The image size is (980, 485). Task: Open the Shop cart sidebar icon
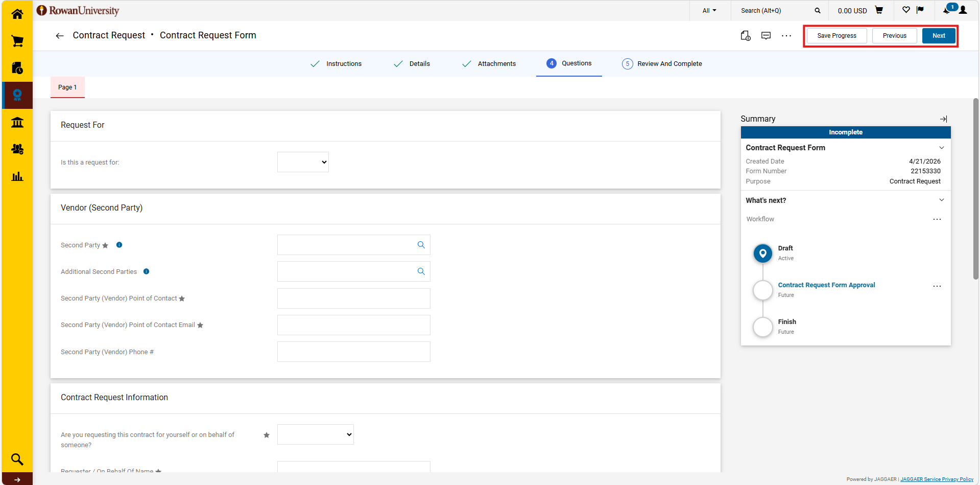(17, 41)
